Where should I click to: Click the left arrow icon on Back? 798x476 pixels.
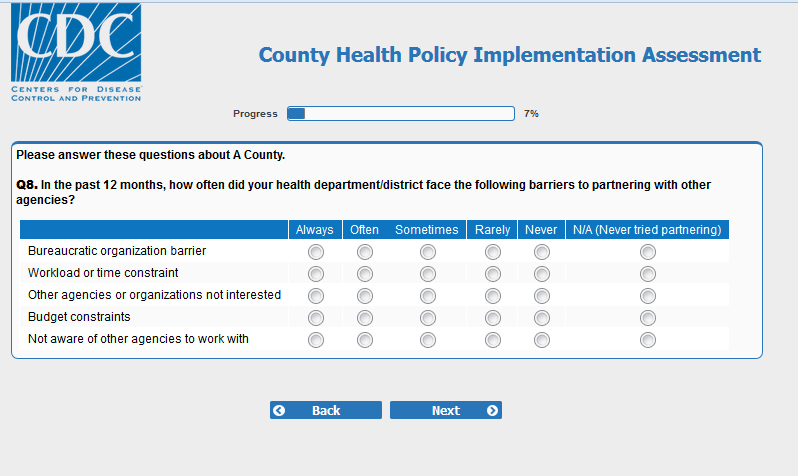(x=280, y=410)
